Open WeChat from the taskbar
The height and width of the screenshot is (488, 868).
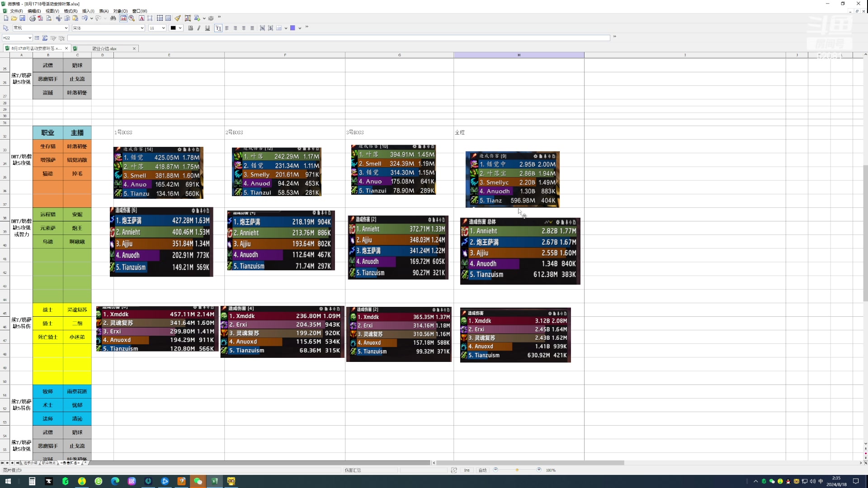[198, 481]
